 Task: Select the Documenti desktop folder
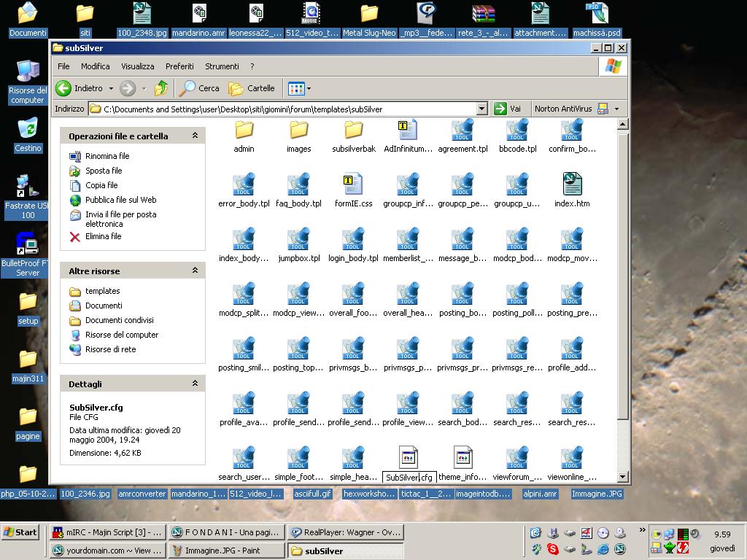(x=28, y=13)
